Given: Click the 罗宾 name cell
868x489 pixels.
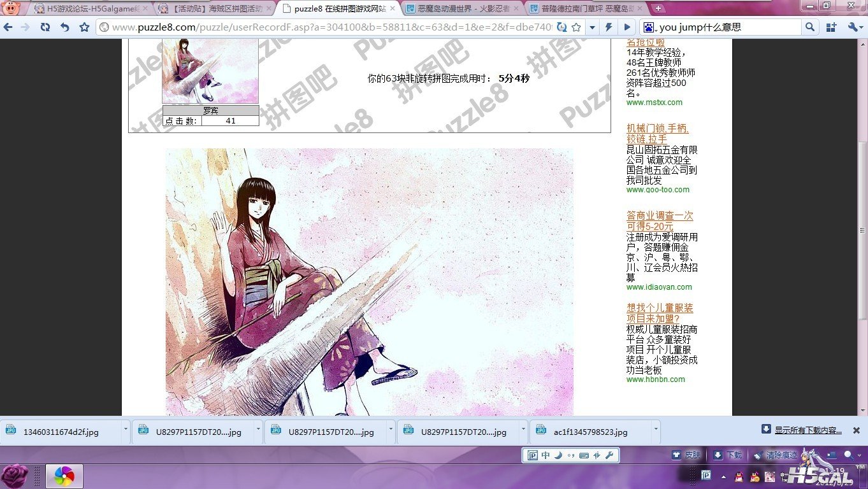Looking at the screenshot, I should (x=210, y=110).
